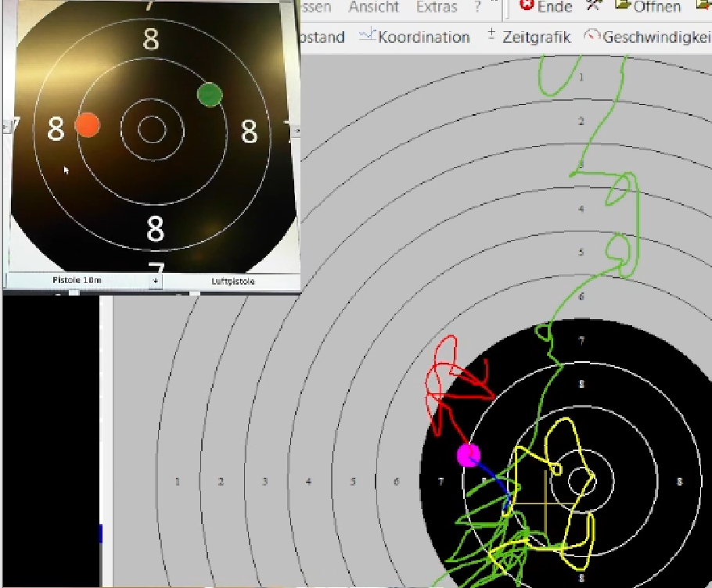This screenshot has height=588, width=712.
Task: Click the Öffnen folder icon
Action: tap(623, 6)
